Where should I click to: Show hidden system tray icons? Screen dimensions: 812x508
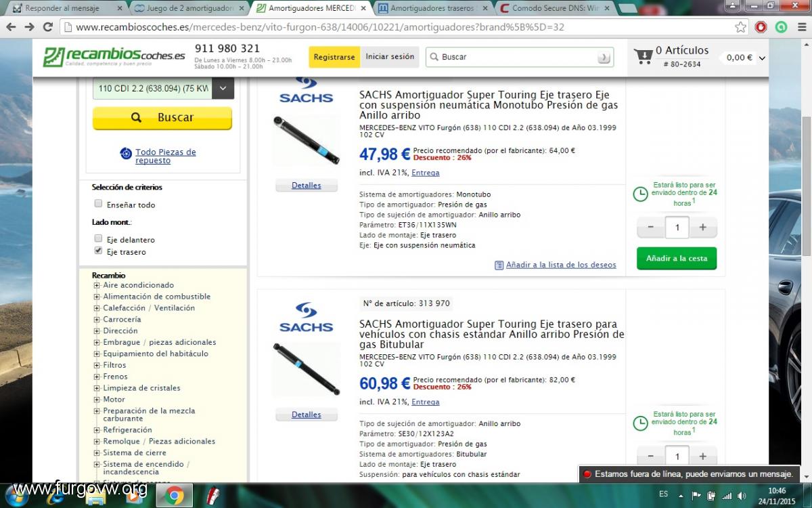pos(682,496)
